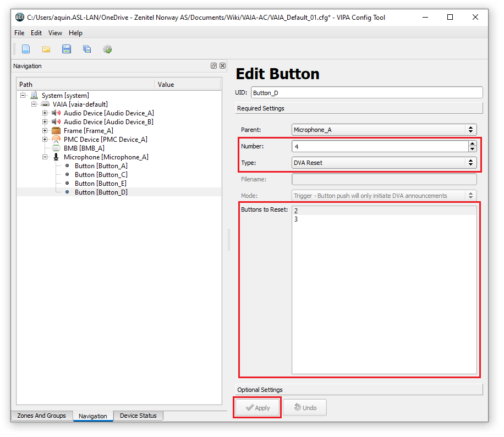
Task: Collapse the Microphone_A tree node
Action: 45,157
